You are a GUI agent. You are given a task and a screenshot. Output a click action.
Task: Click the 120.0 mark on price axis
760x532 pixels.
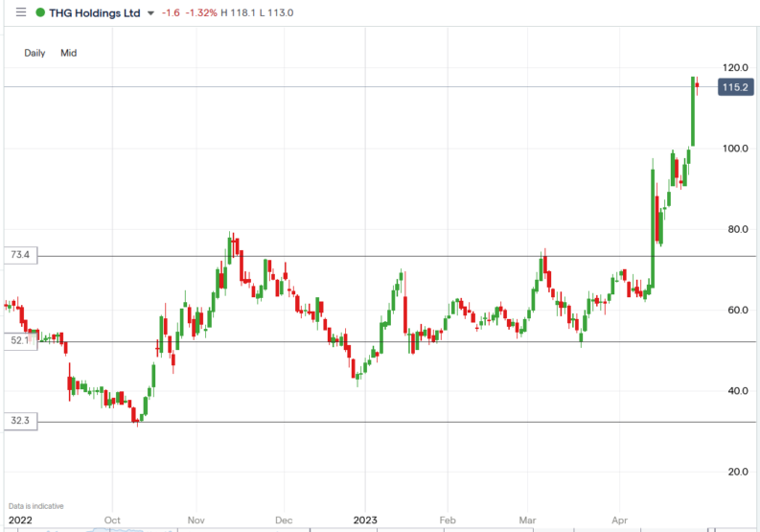[x=735, y=68]
